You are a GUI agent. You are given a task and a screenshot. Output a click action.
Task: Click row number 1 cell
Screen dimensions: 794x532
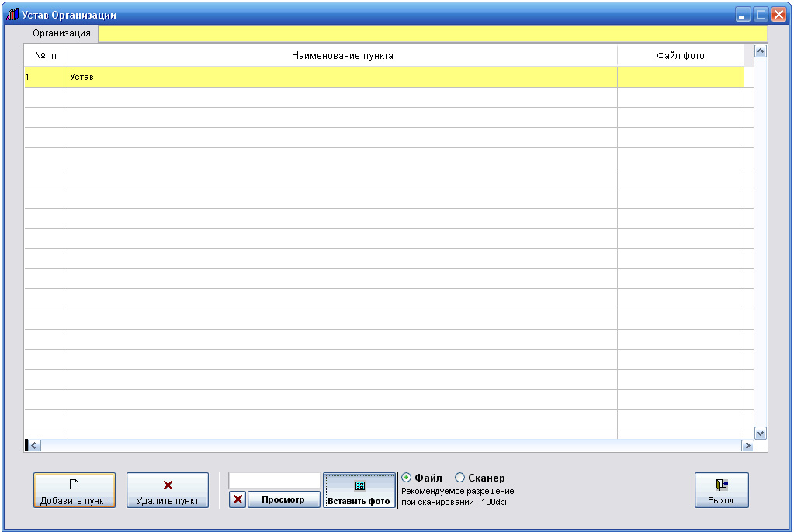coord(46,77)
